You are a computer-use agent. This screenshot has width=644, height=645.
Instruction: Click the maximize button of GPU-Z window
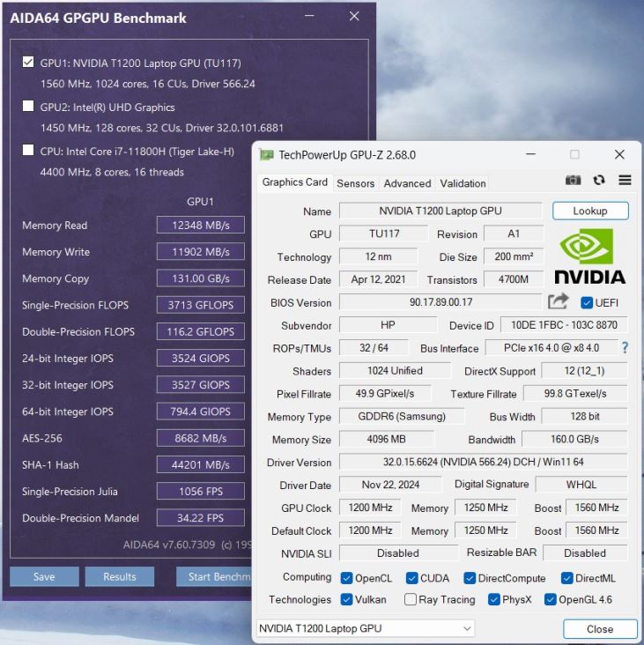pyautogui.click(x=574, y=154)
